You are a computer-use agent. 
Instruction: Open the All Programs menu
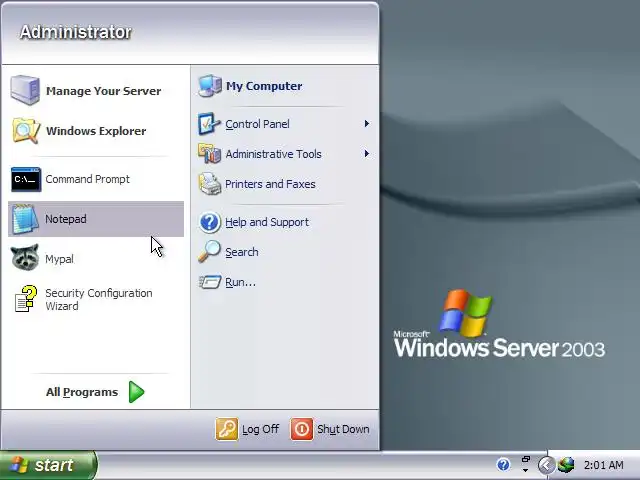coord(96,392)
